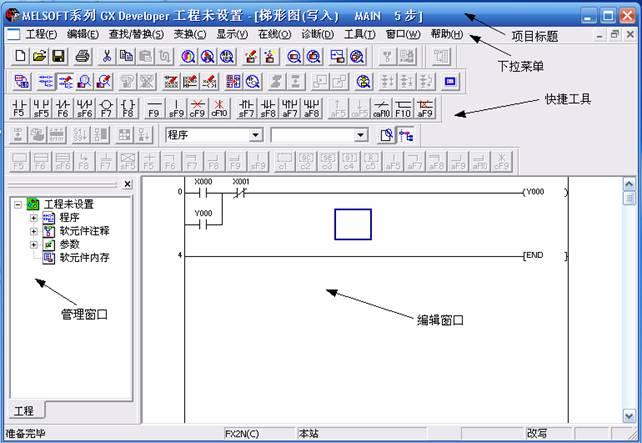
Task: Open the 变换(C) menu
Action: pos(190,34)
